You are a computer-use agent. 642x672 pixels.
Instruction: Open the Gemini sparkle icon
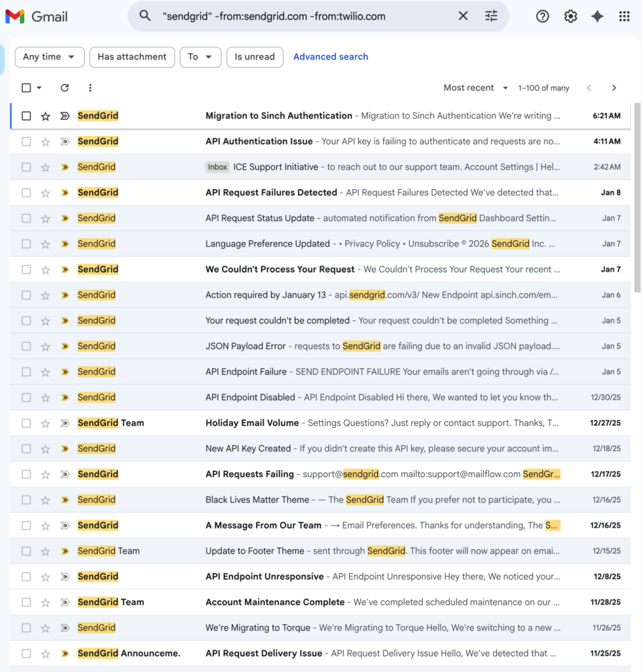click(x=597, y=16)
